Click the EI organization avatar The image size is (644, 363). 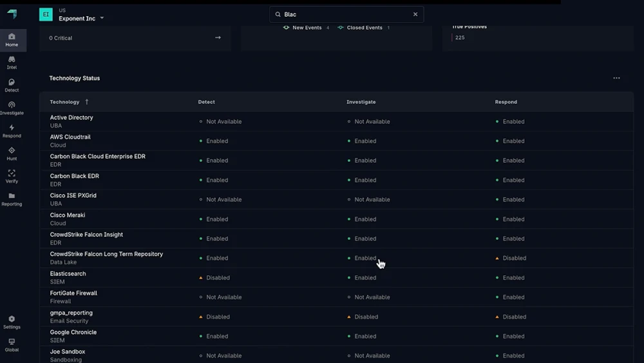click(x=46, y=14)
